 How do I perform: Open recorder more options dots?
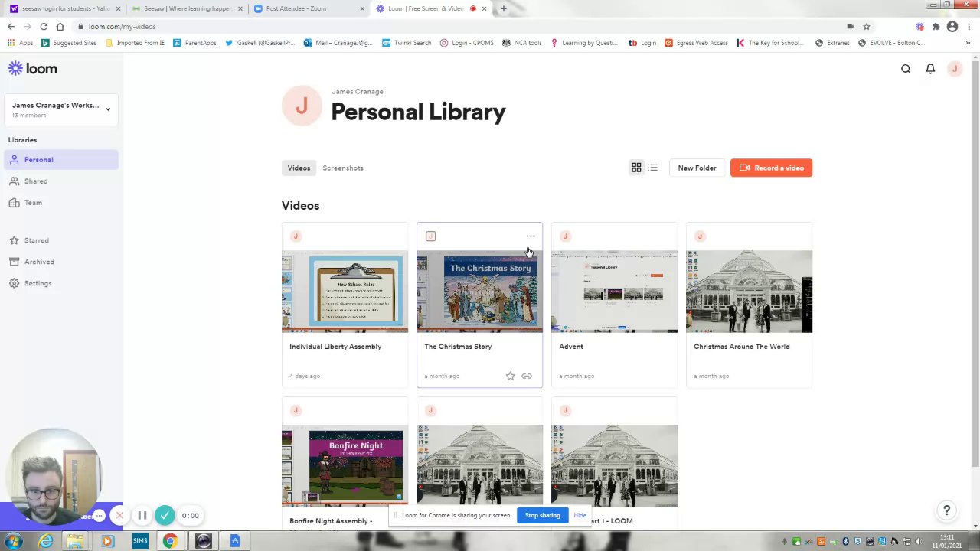click(x=99, y=516)
